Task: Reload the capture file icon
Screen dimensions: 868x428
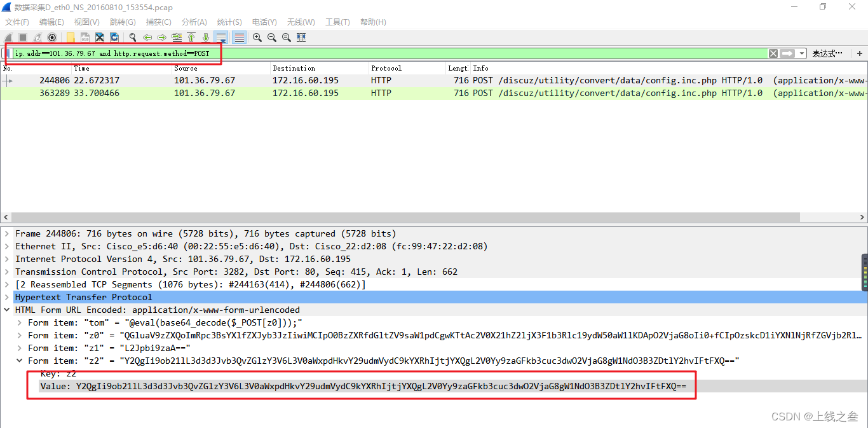Action: (x=114, y=38)
